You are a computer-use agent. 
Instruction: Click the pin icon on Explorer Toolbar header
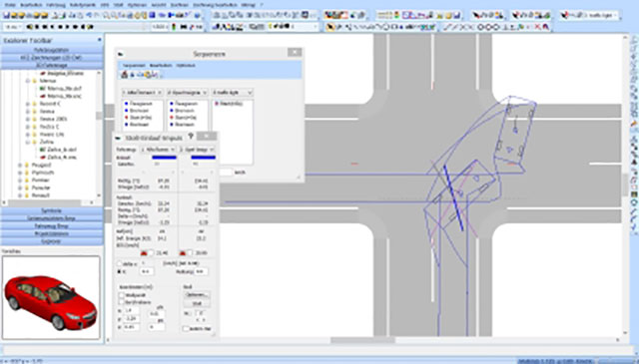pos(100,40)
